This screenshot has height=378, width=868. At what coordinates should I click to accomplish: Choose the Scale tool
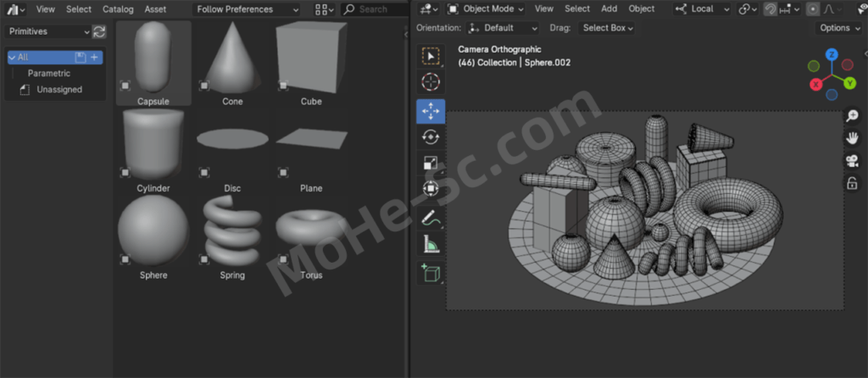click(x=431, y=164)
